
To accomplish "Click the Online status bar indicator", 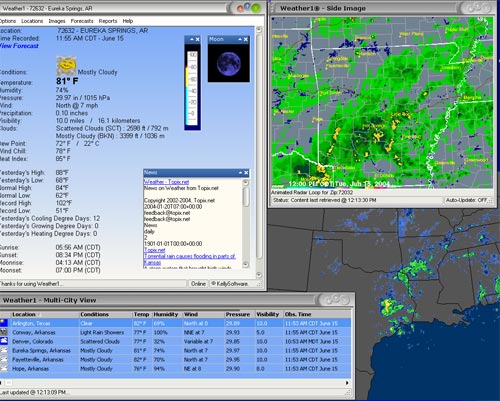I will 198,284.
